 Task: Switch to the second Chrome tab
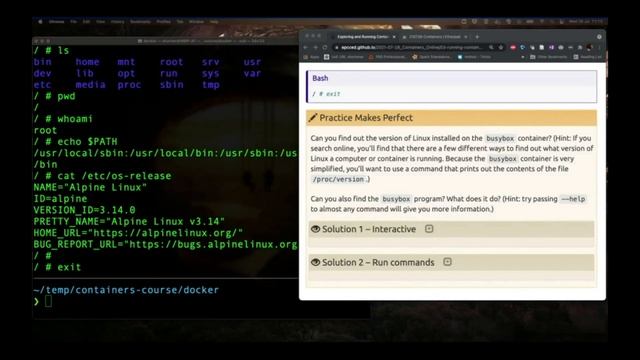(x=435, y=37)
